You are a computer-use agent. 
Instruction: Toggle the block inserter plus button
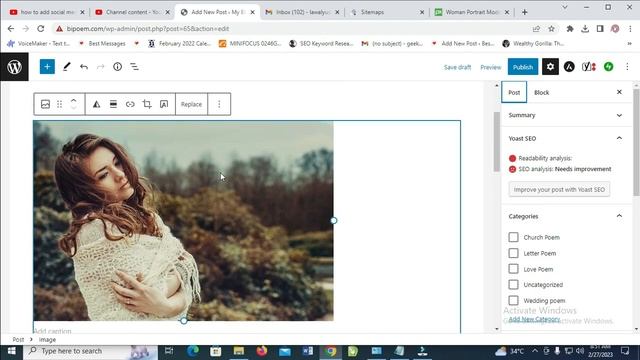coord(47,67)
